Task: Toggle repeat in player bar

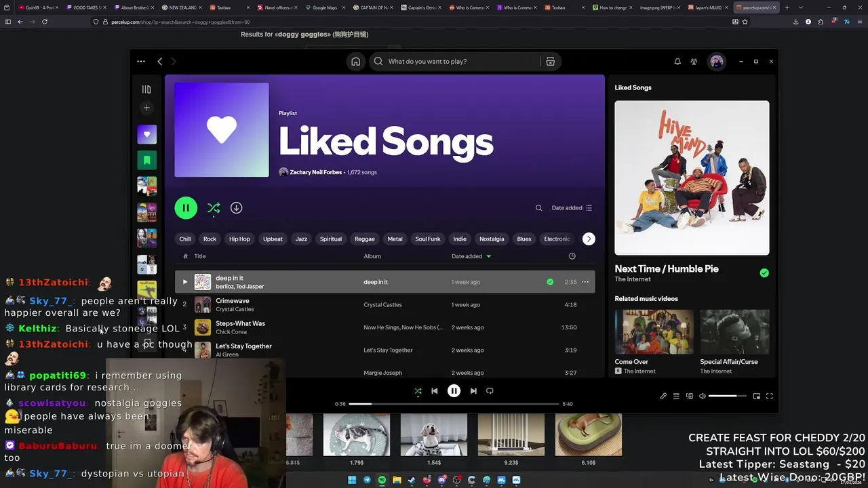Action: pyautogui.click(x=490, y=391)
